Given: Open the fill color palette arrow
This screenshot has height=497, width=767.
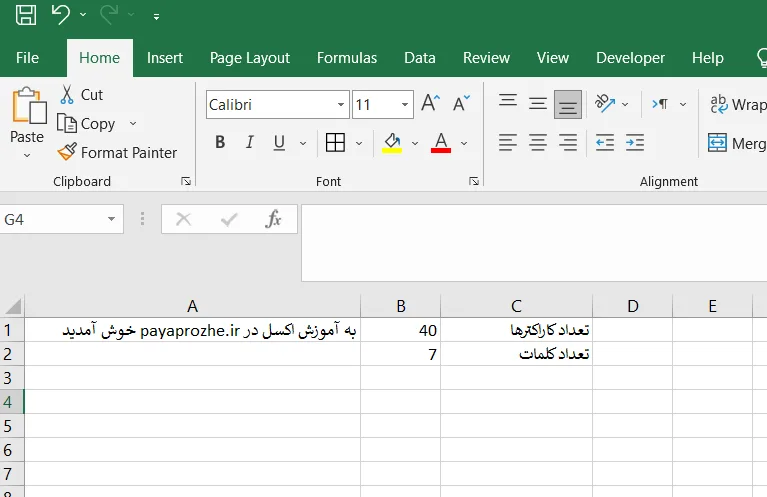Looking at the screenshot, I should pos(415,143).
